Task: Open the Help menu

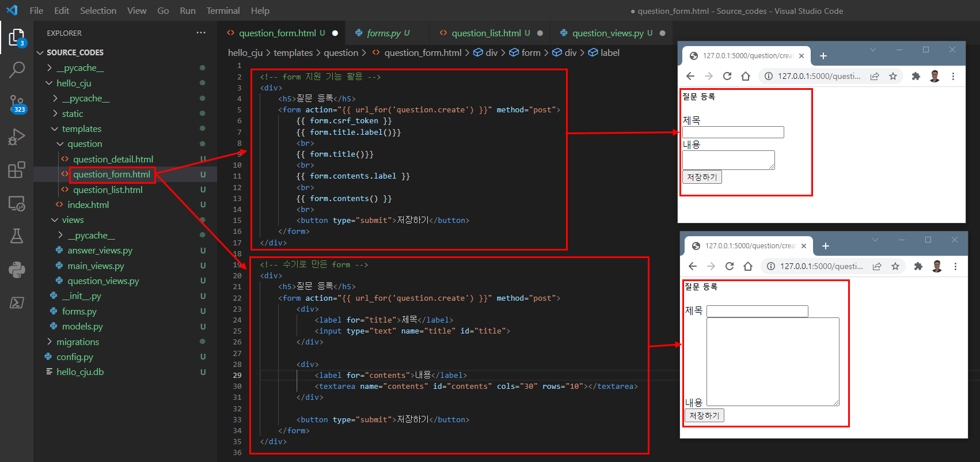Action: pyautogui.click(x=260, y=10)
